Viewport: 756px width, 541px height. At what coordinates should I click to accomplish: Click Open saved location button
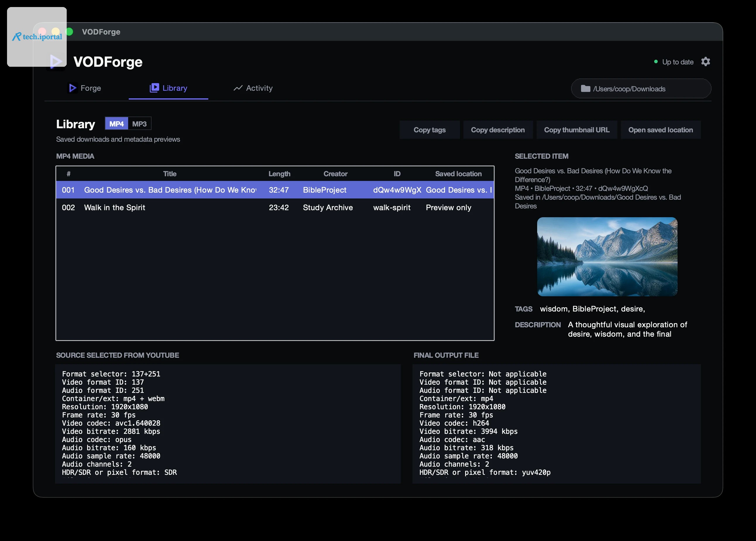click(x=660, y=130)
